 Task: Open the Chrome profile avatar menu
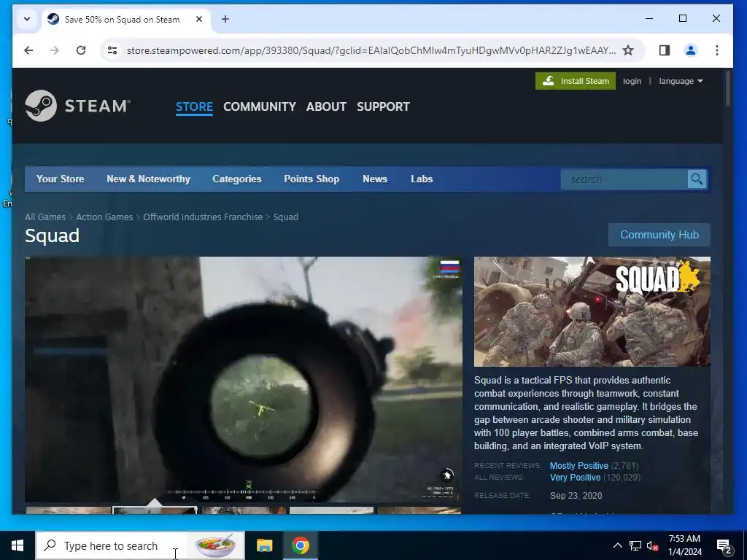(x=690, y=50)
